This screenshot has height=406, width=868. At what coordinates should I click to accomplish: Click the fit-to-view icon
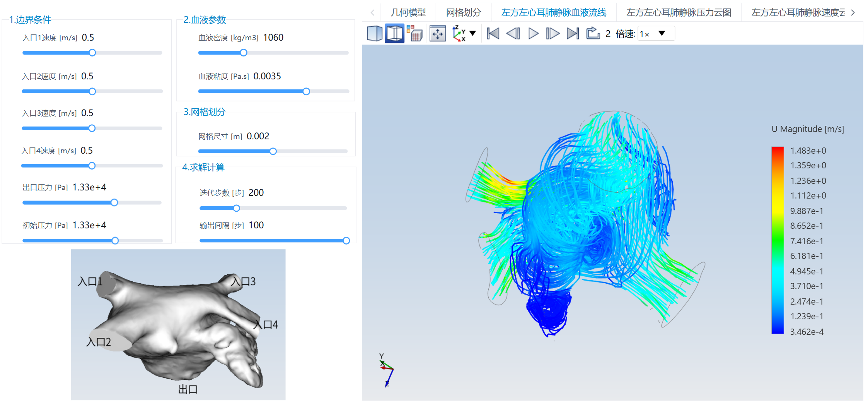[438, 34]
